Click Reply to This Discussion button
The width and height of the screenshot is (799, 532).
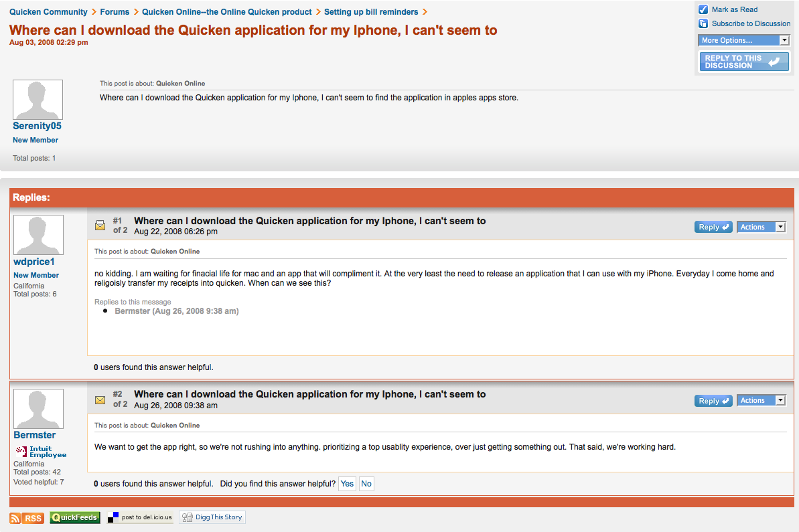pos(744,62)
